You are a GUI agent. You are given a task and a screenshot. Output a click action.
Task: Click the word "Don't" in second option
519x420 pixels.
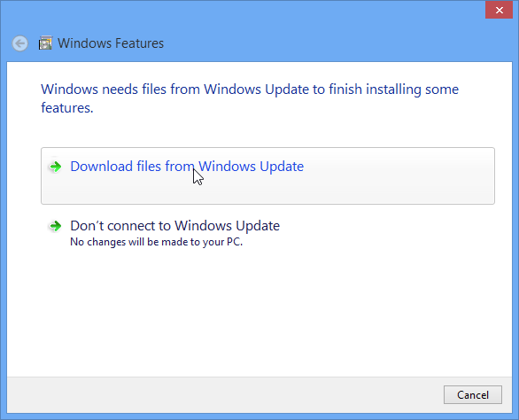click(87, 226)
